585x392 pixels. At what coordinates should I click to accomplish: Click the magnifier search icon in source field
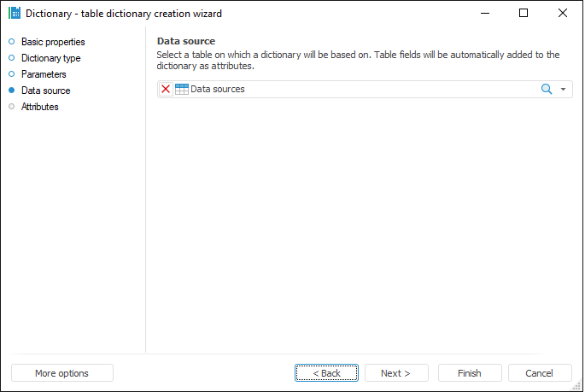click(547, 90)
